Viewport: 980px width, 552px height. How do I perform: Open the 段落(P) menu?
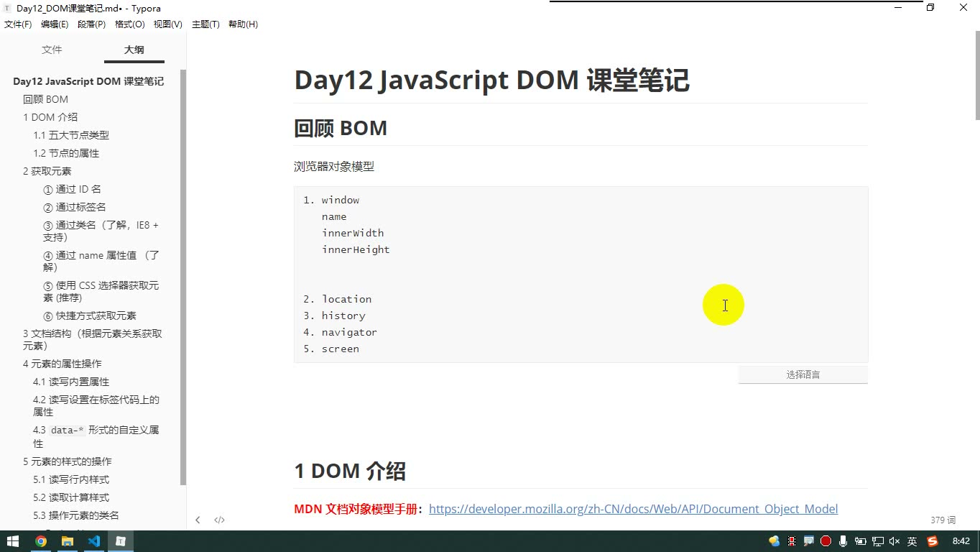(91, 24)
